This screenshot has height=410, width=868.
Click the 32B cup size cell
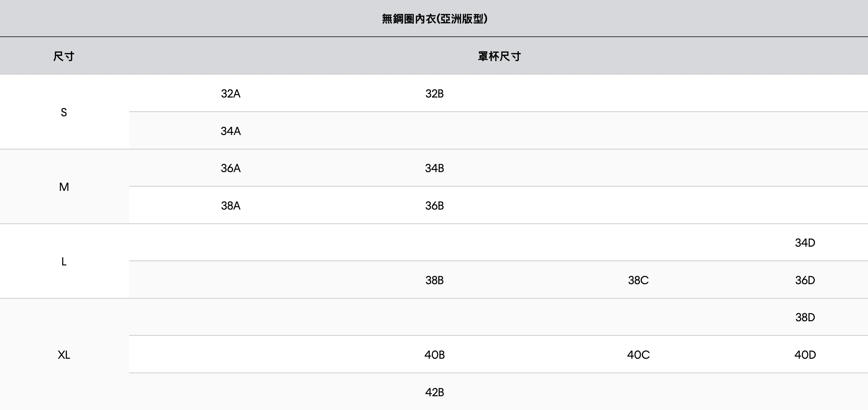coord(434,94)
